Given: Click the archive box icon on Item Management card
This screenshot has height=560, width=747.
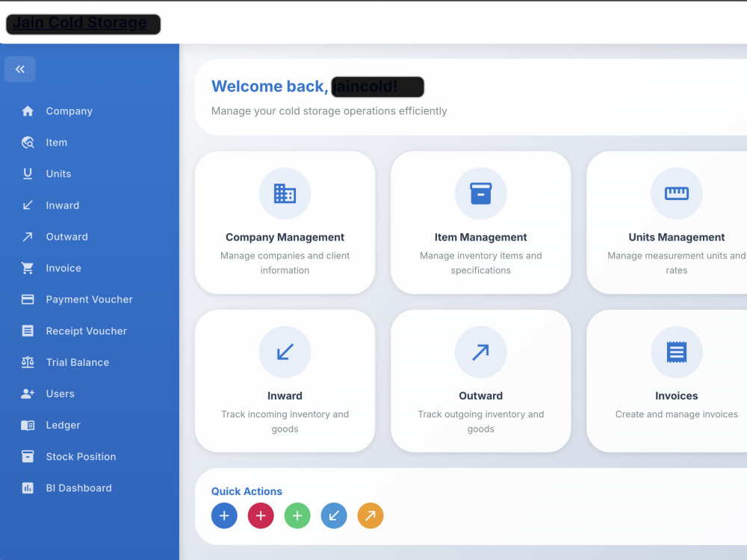Looking at the screenshot, I should 480,193.
